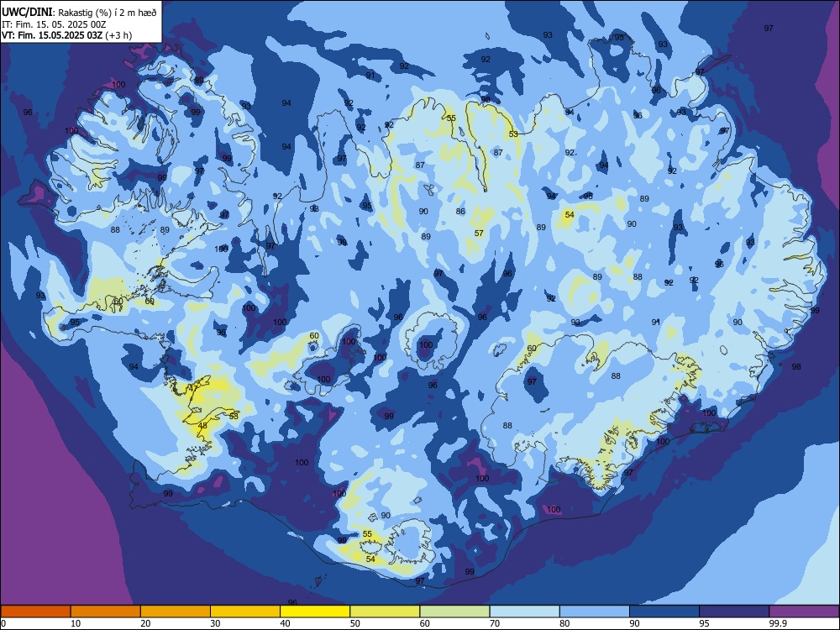The height and width of the screenshot is (630, 840).
Task: Click the light green 60–70 legend swatch
Action: click(x=454, y=612)
